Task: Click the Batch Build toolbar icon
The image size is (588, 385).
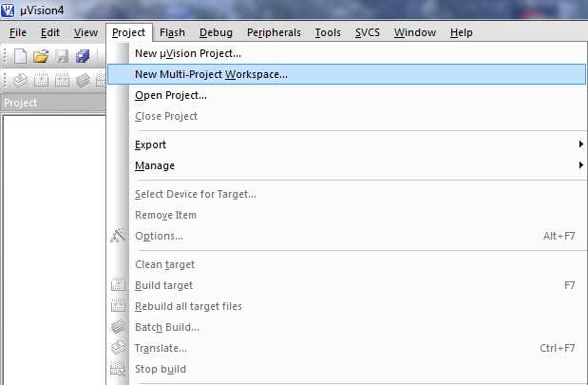Action: (83, 80)
